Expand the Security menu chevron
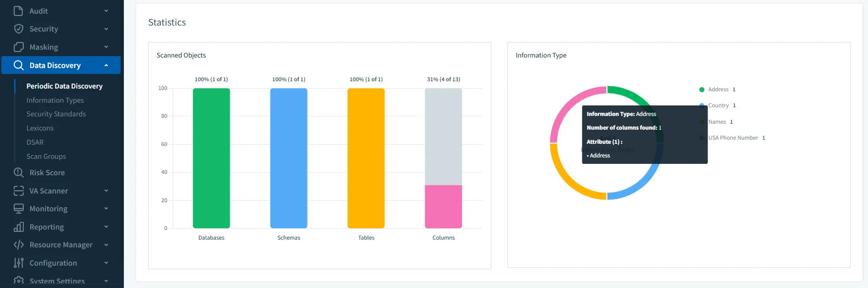The width and height of the screenshot is (868, 288). coord(106,29)
